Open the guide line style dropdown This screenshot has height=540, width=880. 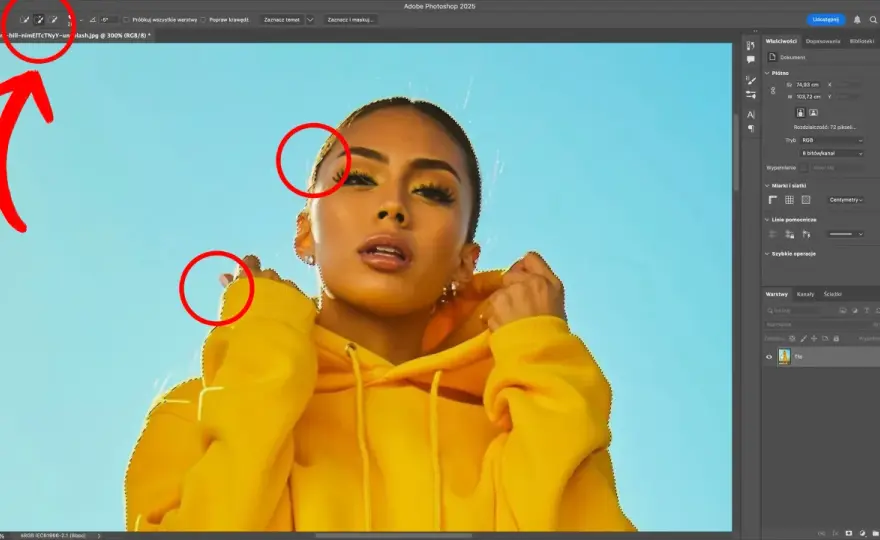pos(845,234)
